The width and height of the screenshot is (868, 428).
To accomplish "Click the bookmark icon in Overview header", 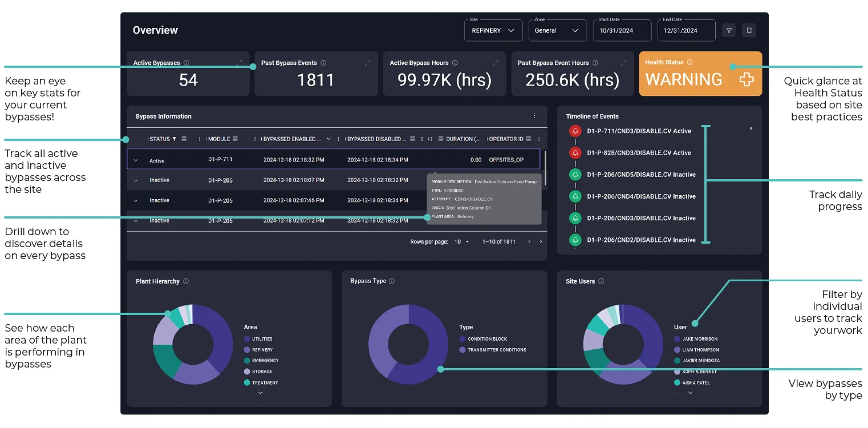I will [x=749, y=30].
